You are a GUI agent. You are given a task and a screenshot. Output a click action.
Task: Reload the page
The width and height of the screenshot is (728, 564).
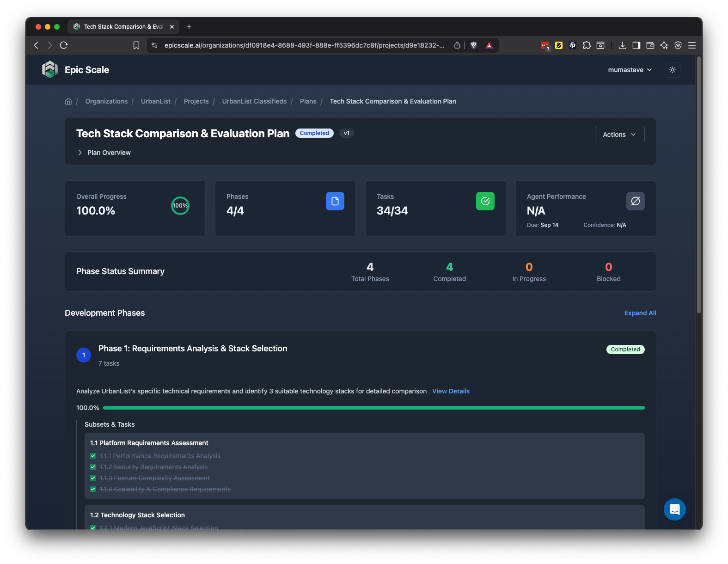click(64, 45)
